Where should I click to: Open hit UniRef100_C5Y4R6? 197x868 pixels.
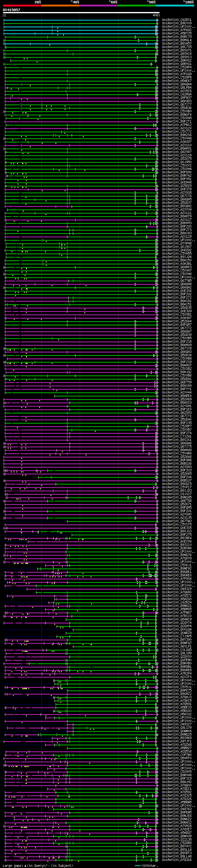[176, 453]
